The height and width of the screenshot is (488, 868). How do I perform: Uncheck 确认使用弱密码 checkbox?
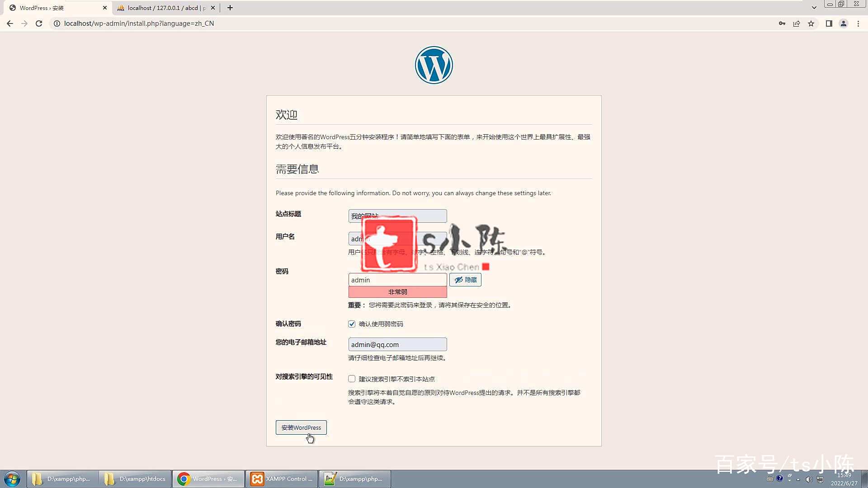click(352, 324)
